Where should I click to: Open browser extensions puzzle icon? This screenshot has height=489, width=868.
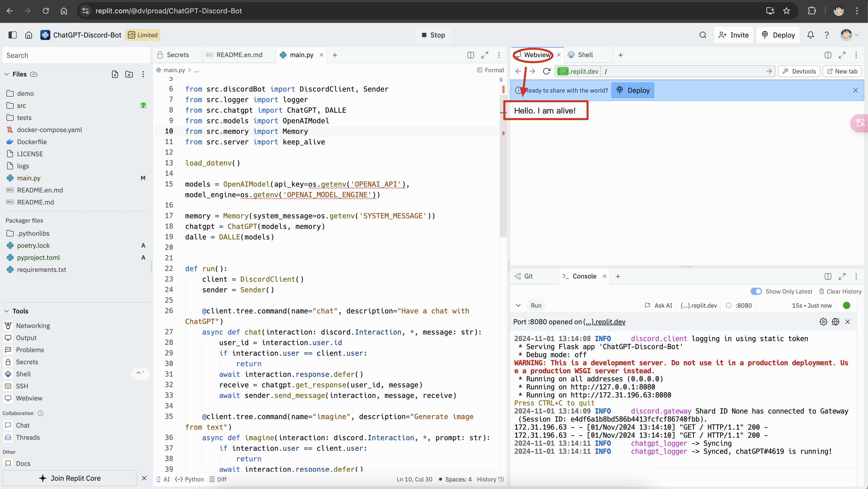pyautogui.click(x=812, y=11)
